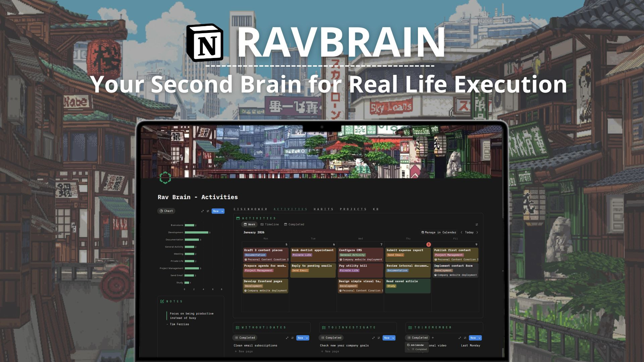Go to previous week with left chevron
The width and height of the screenshot is (644, 362).
pos(462,232)
